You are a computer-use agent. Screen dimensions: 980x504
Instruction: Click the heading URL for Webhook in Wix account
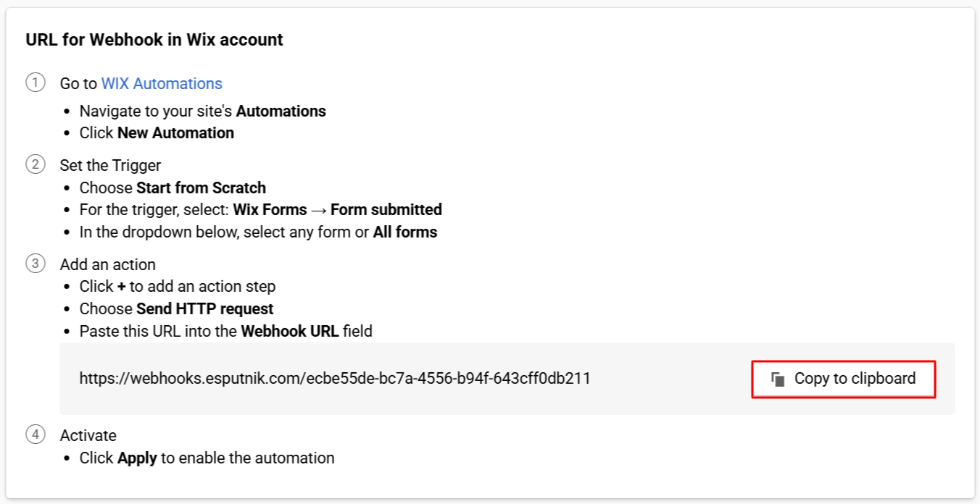click(154, 40)
